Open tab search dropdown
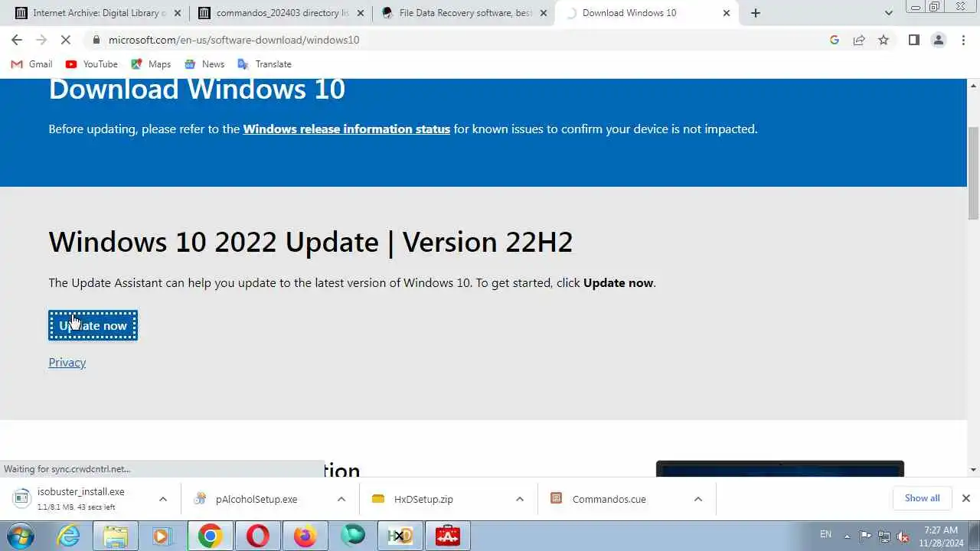Viewport: 980px width, 551px height. (x=888, y=13)
